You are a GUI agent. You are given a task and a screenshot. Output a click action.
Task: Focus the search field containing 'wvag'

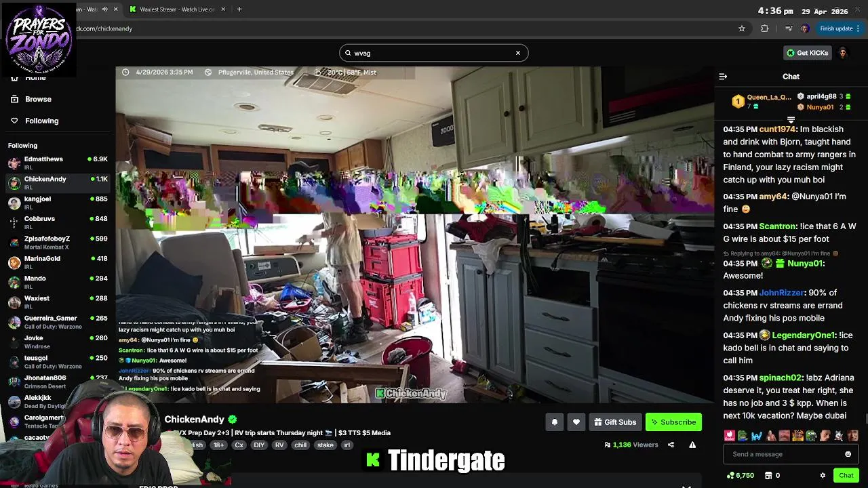coord(433,53)
